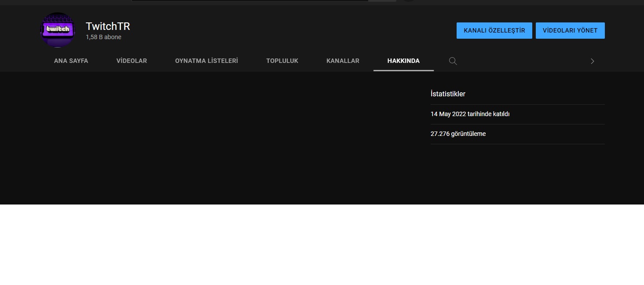
Task: Select the HAKKINDA tab
Action: click(403, 61)
